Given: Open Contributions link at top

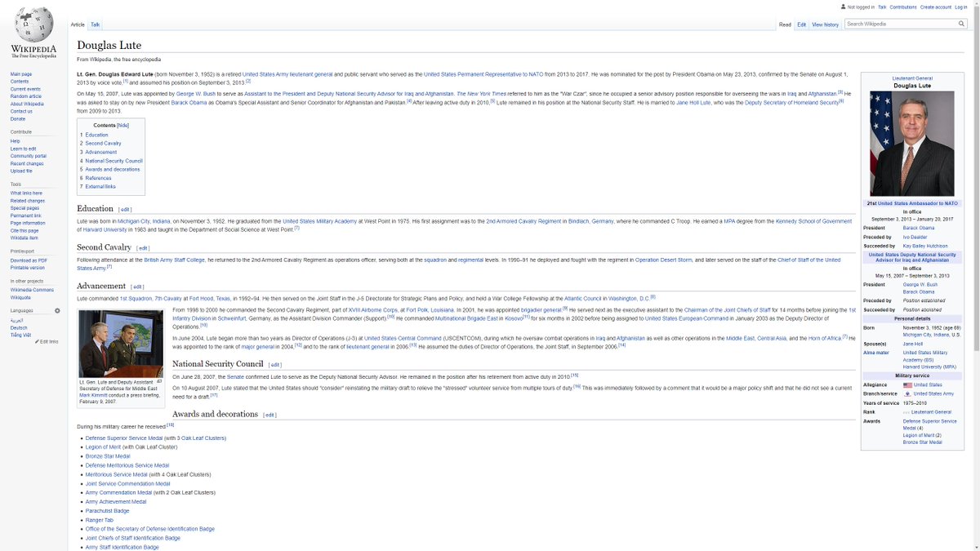Looking at the screenshot, I should [903, 7].
